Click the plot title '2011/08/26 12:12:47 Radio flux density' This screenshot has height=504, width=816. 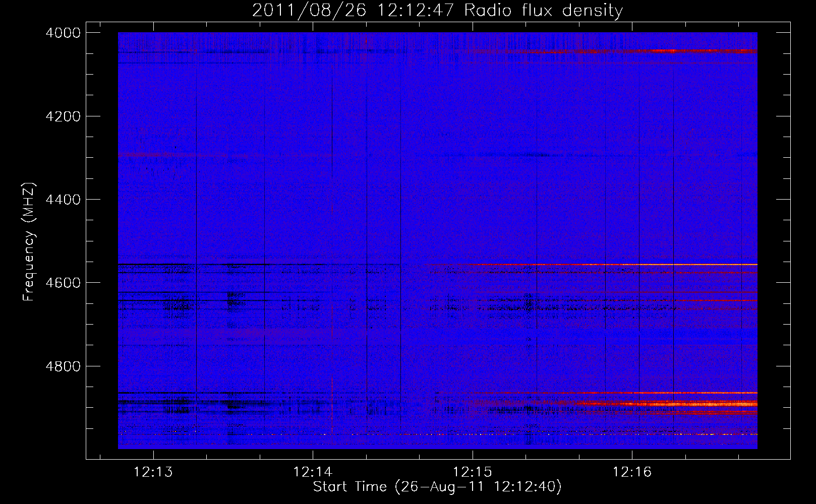pyautogui.click(x=437, y=11)
